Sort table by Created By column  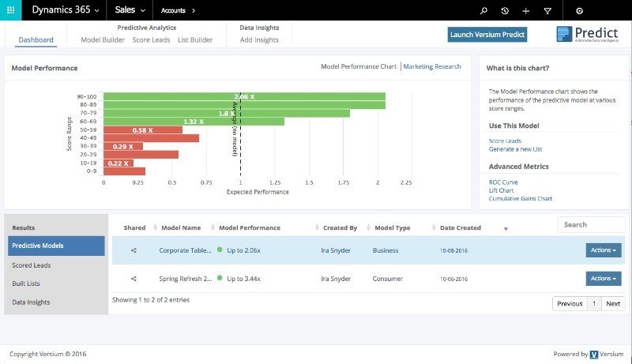[x=340, y=227]
